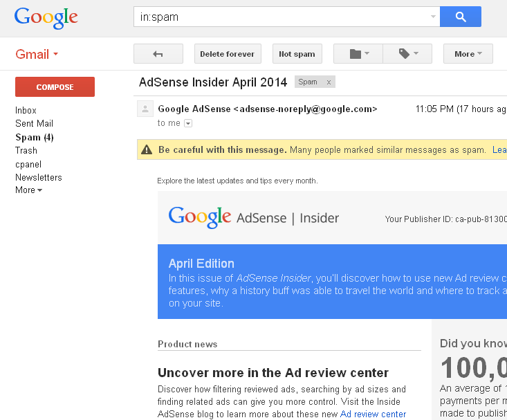Click the Google AdSense Insider logo

(253, 217)
